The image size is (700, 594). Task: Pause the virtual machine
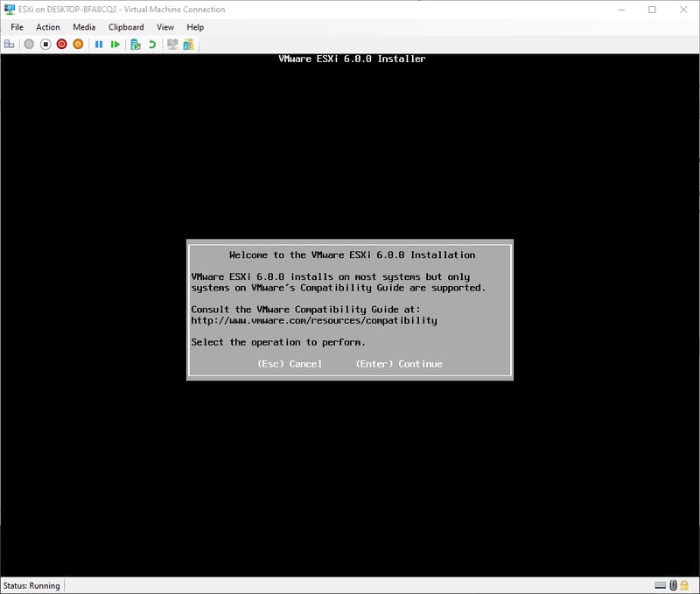tap(99, 44)
